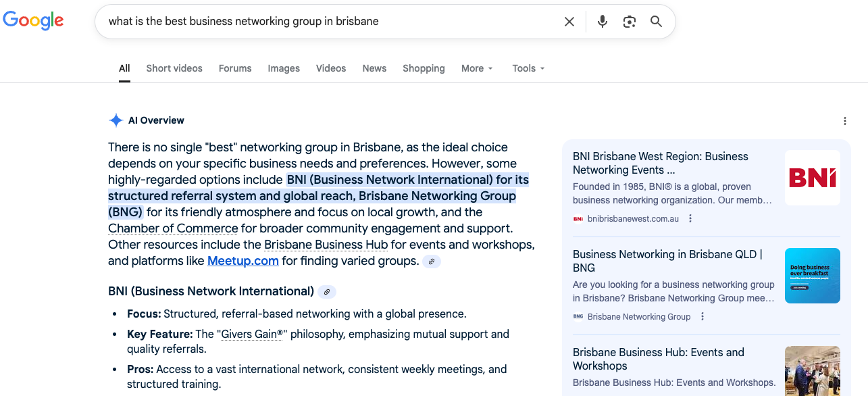The width and height of the screenshot is (868, 396).
Task: Click the BNG favicon beside Brisbane Networking Group
Action: point(578,316)
